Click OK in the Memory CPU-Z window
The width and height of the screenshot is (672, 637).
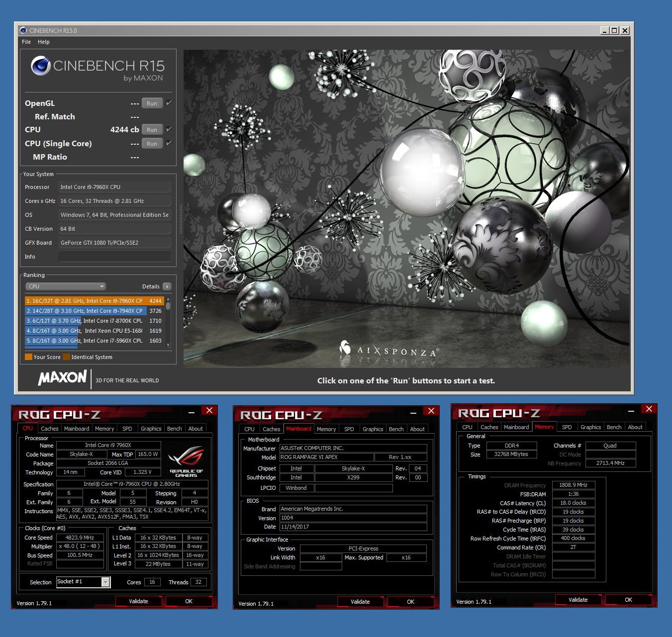pyautogui.click(x=629, y=600)
